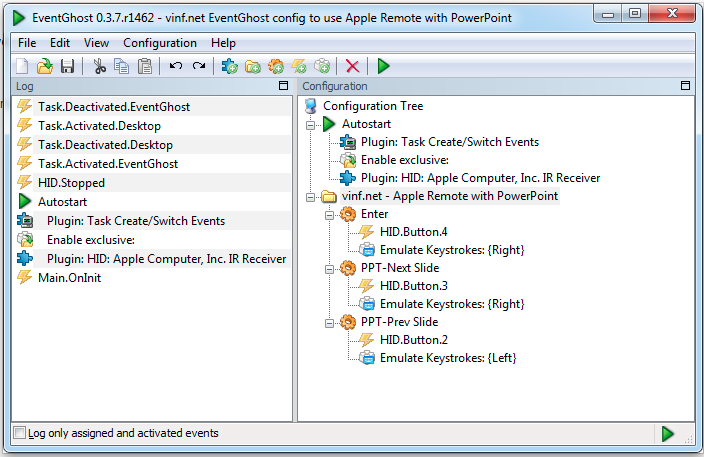Click the green Execute arrow in toolbar
This screenshot has height=457, width=704.
[x=384, y=66]
